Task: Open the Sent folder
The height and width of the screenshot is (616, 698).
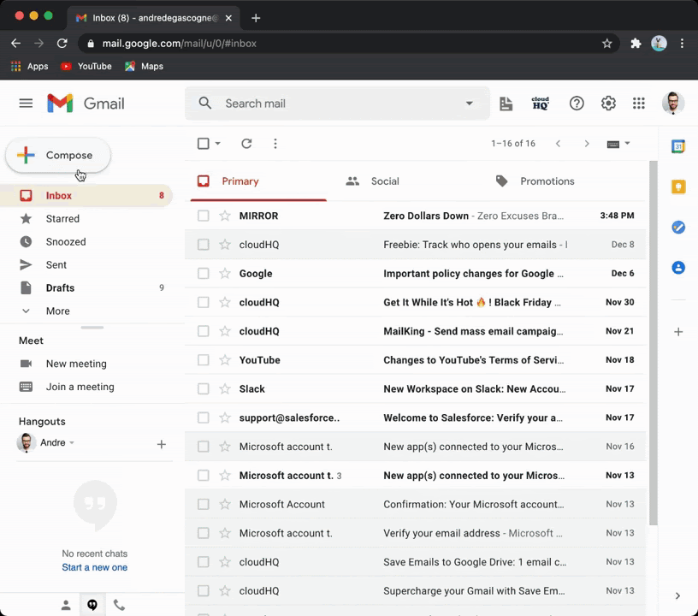Action: point(56,265)
